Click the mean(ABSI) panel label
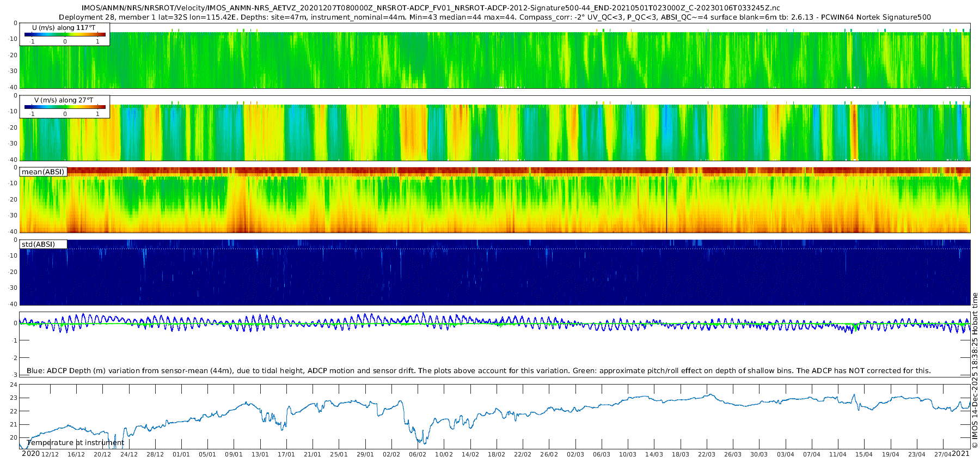The width and height of the screenshot is (980, 463). click(x=43, y=172)
